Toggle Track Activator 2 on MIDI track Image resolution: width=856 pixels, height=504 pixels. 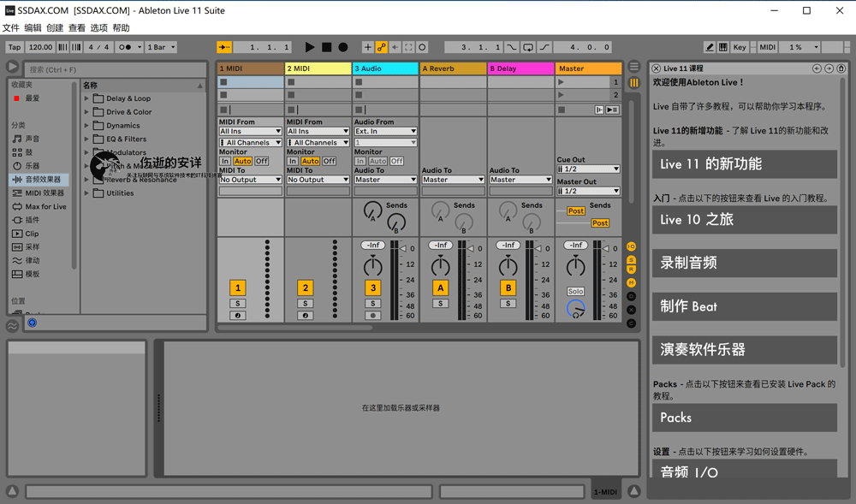tap(306, 288)
